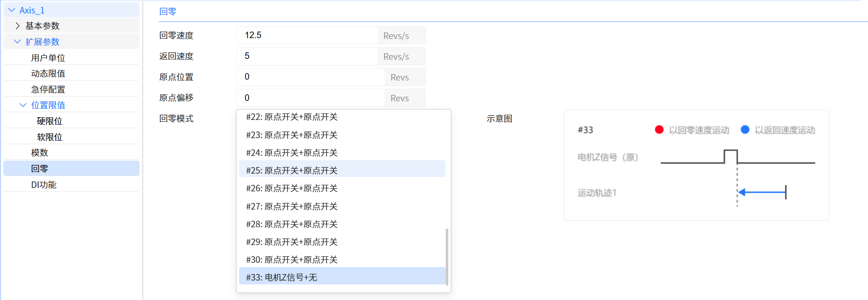Collapse the 扩展参数 section chevron
This screenshot has height=300, width=868.
click(x=17, y=42)
